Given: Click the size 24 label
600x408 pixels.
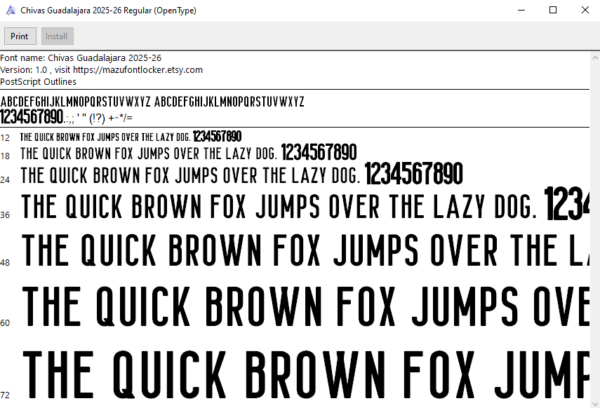Looking at the screenshot, I should pyautogui.click(x=5, y=180).
